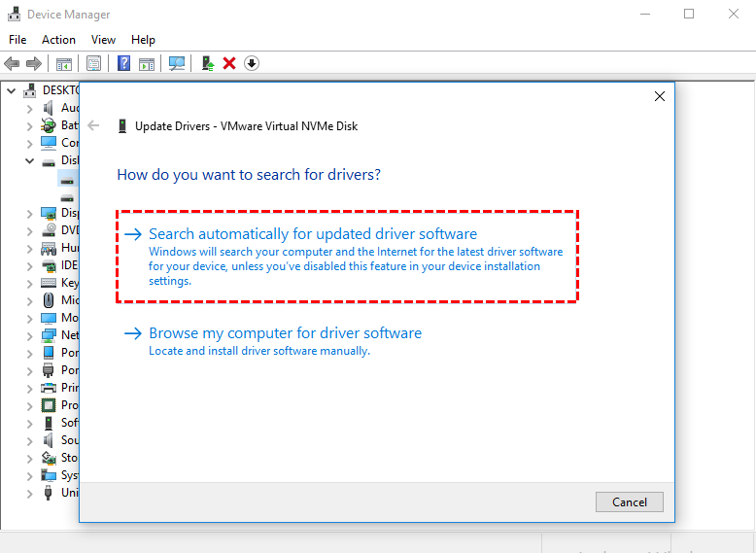Open the Action menu
This screenshot has height=553, width=756.
[58, 40]
